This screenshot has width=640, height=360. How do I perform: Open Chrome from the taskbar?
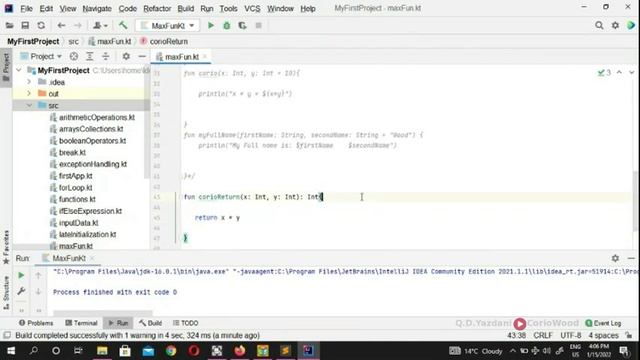pyautogui.click(x=171, y=351)
